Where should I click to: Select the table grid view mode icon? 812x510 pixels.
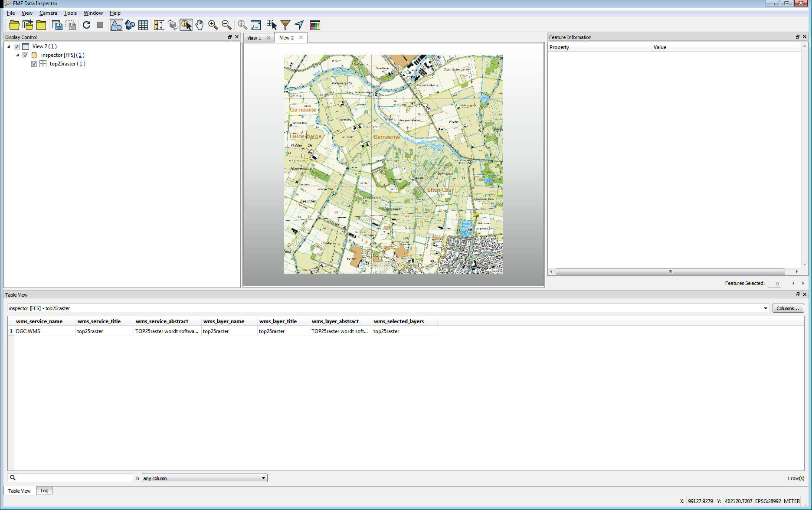[x=143, y=25]
